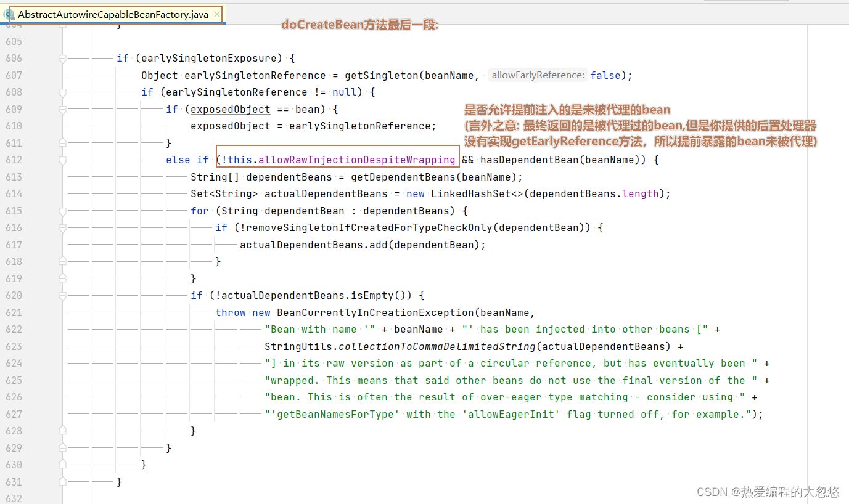This screenshot has width=849, height=504.
Task: Click the fold end marker on line 619
Action: [63, 278]
